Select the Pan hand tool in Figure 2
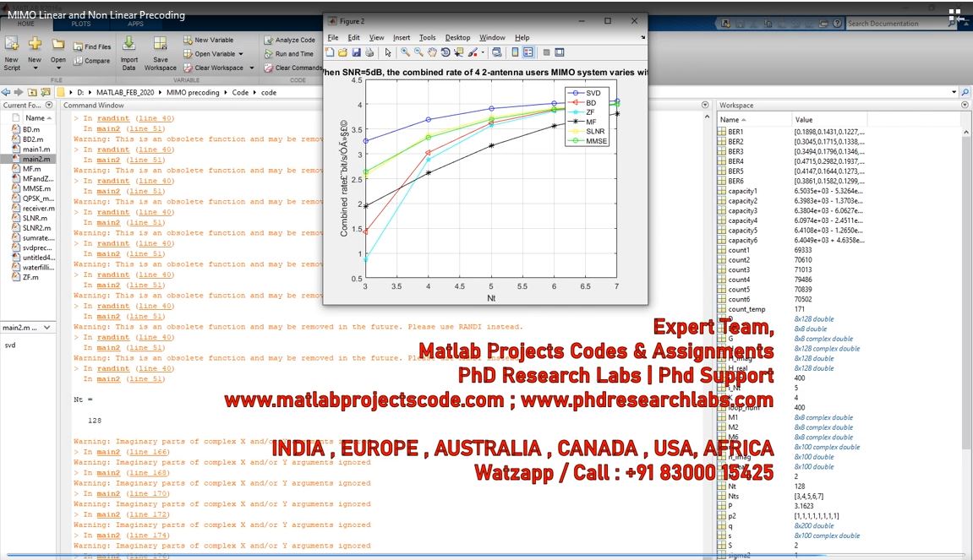This screenshot has width=973, height=560. pos(432,52)
